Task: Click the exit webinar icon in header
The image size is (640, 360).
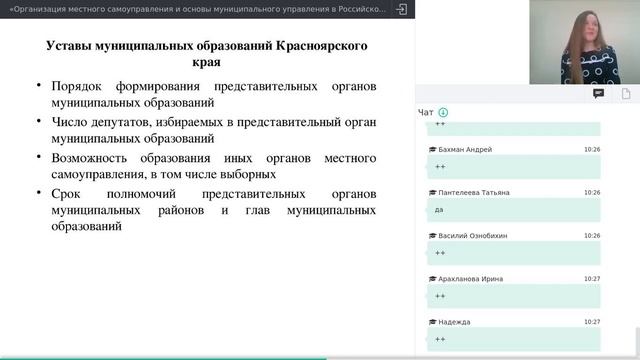Action: (401, 9)
